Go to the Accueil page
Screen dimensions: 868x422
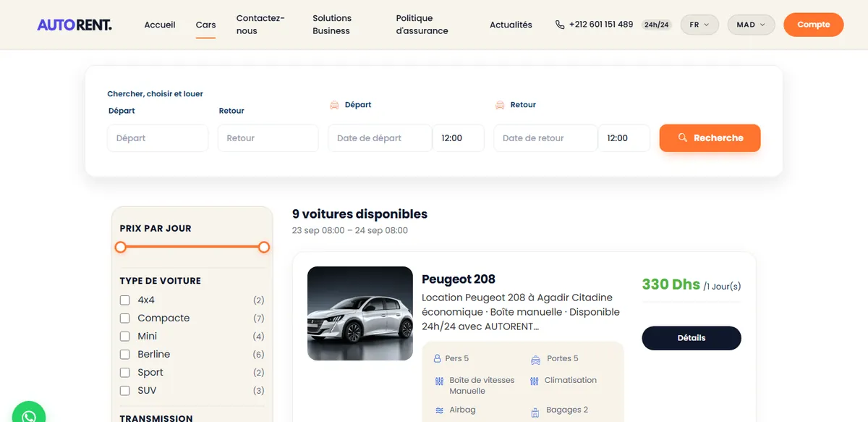point(160,25)
